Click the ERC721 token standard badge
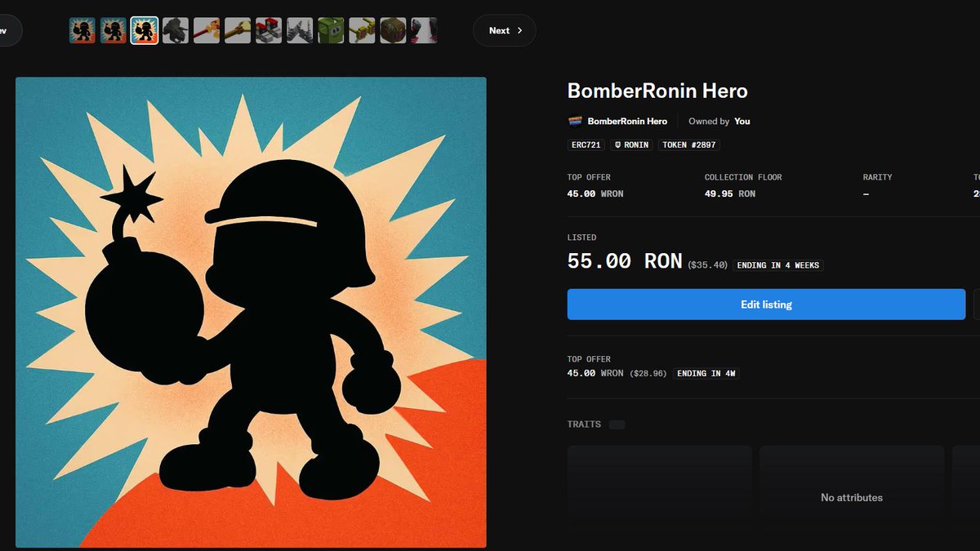980x551 pixels. point(586,144)
